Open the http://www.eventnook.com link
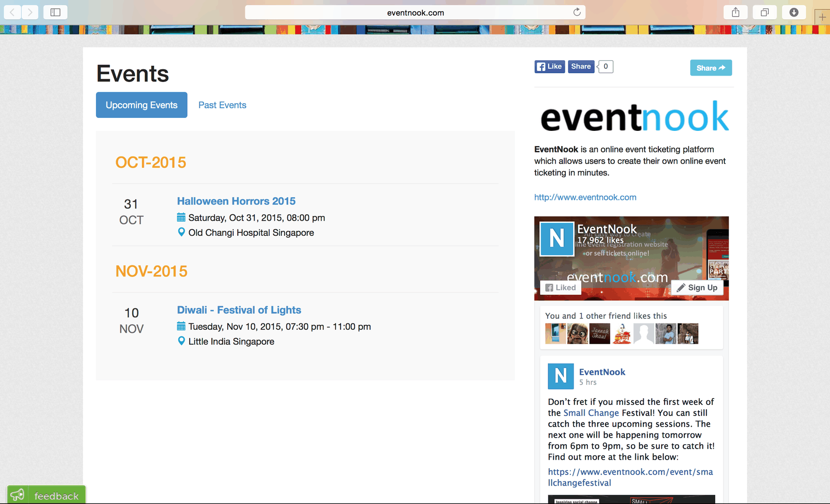The height and width of the screenshot is (504, 830). (585, 197)
